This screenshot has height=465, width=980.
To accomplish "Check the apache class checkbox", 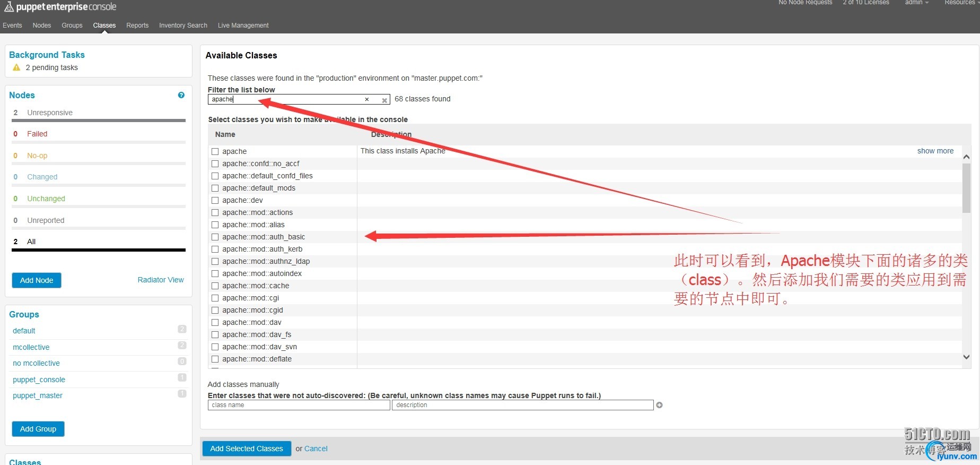I will click(x=215, y=151).
